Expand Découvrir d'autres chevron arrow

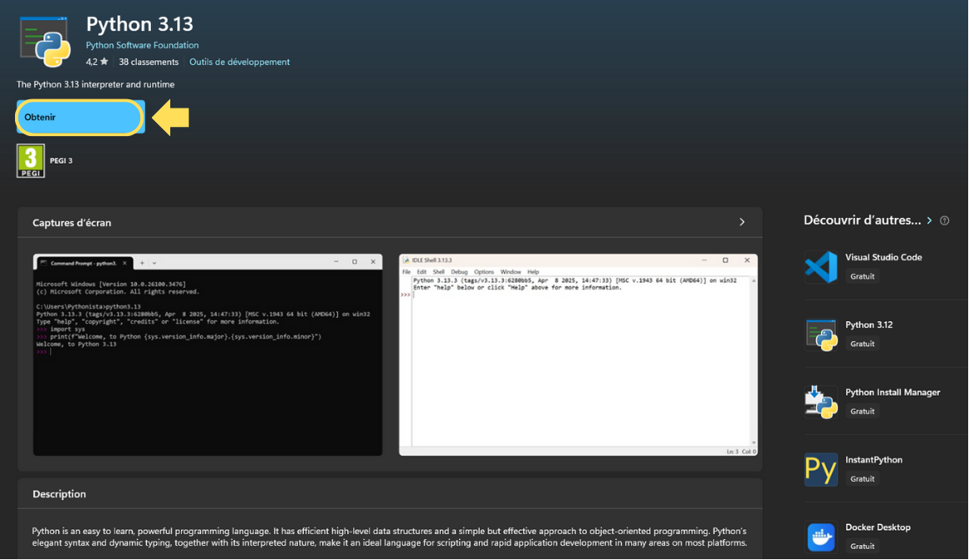[x=929, y=220]
